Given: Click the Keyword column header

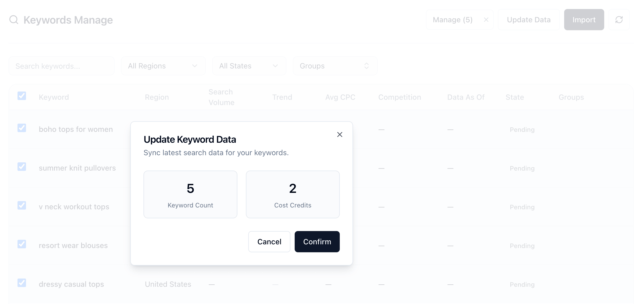Looking at the screenshot, I should click(54, 97).
